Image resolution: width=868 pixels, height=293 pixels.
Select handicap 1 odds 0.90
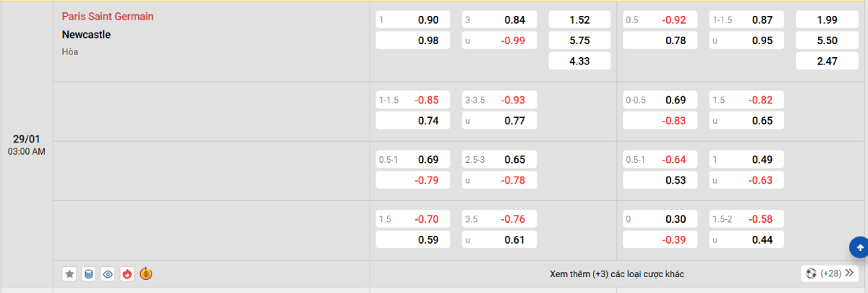413,20
